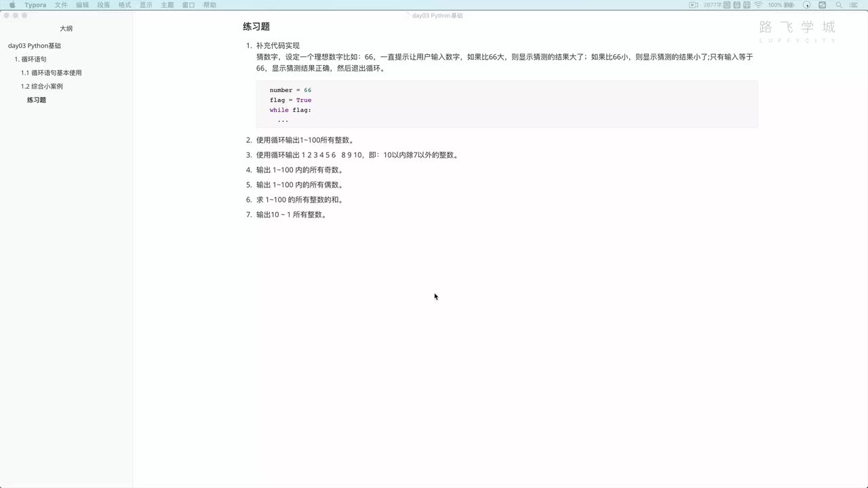Image resolution: width=868 pixels, height=488 pixels.
Task: Open the Wi-Fi status menu
Action: pyautogui.click(x=758, y=5)
